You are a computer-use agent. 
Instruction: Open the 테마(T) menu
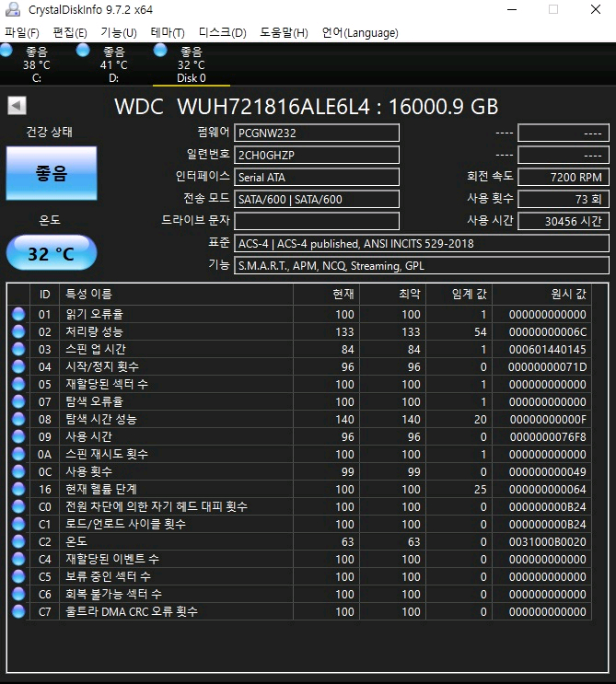point(168,33)
